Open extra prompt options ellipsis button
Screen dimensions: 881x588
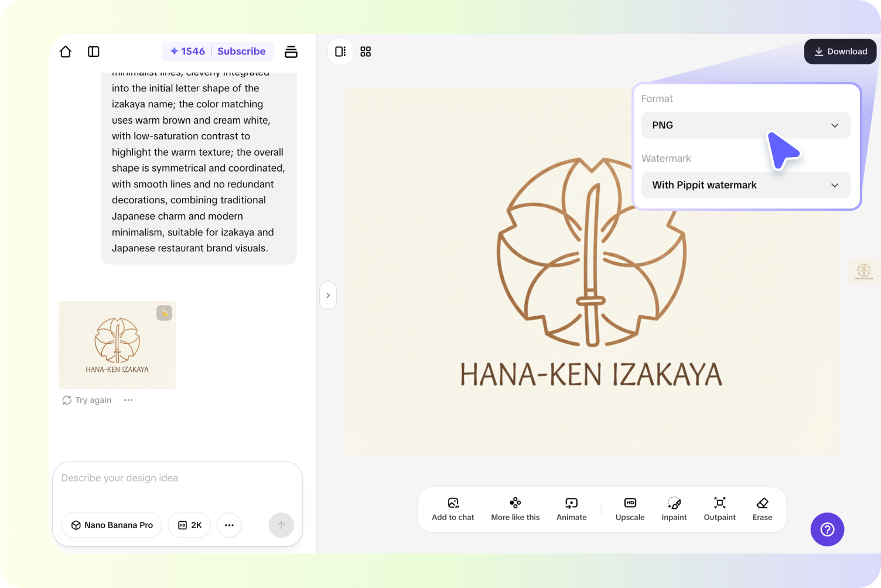(x=229, y=525)
